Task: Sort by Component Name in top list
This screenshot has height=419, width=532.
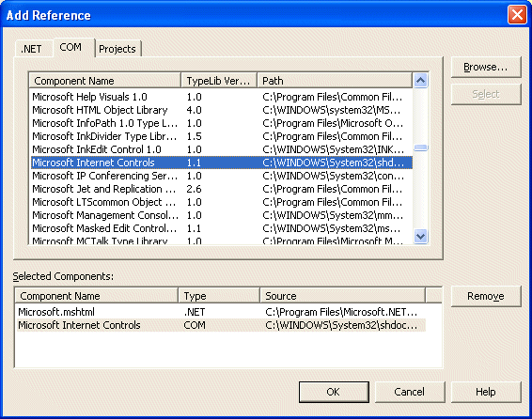Action: coord(104,81)
